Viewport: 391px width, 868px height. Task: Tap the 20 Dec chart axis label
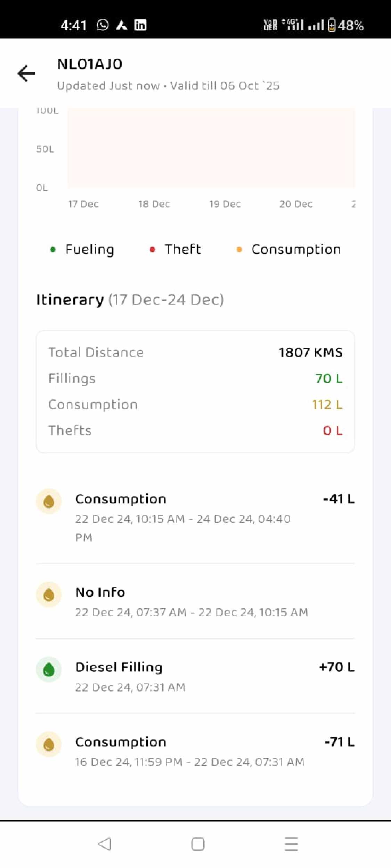pyautogui.click(x=296, y=204)
